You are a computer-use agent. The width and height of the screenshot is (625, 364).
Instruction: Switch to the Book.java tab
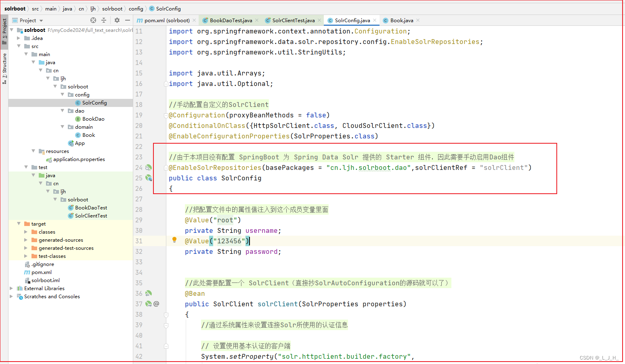(x=403, y=20)
